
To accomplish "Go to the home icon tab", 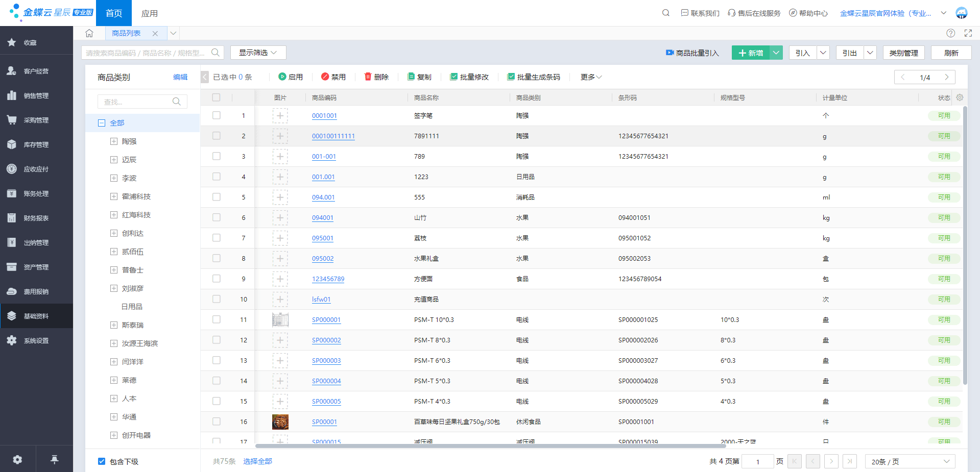I will (x=89, y=33).
